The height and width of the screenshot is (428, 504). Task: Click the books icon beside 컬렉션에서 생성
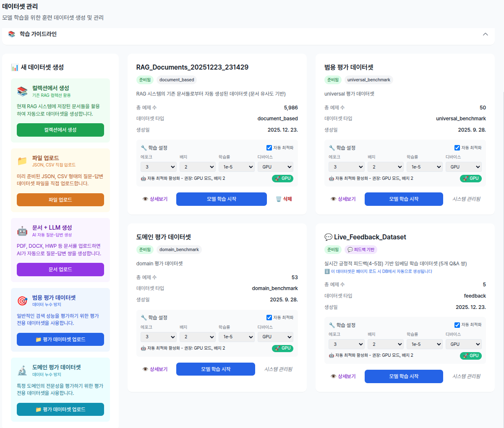22,91
